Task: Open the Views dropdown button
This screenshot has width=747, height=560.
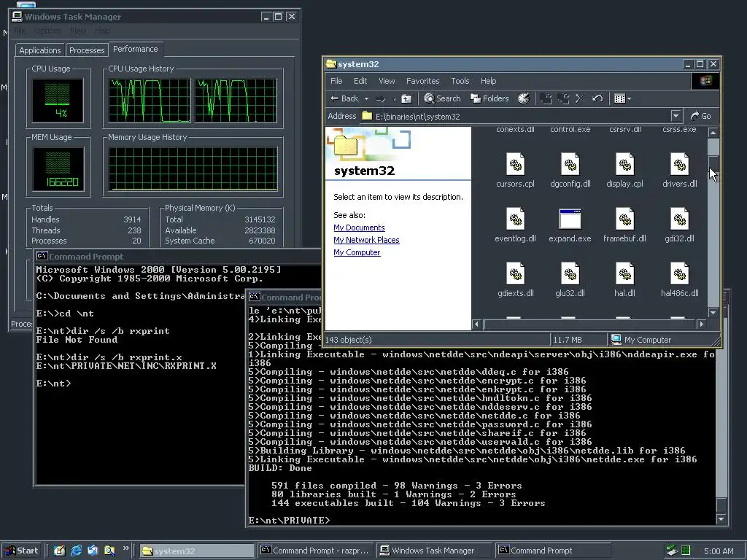Action: (x=622, y=98)
